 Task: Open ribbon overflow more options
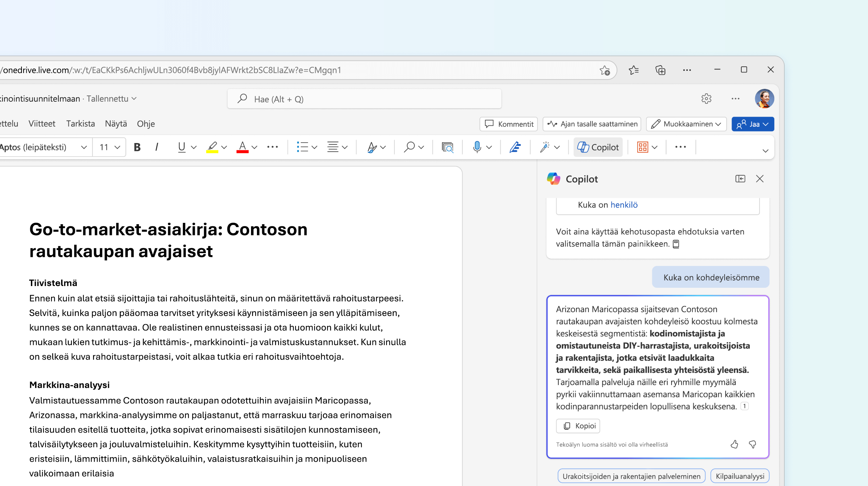681,147
